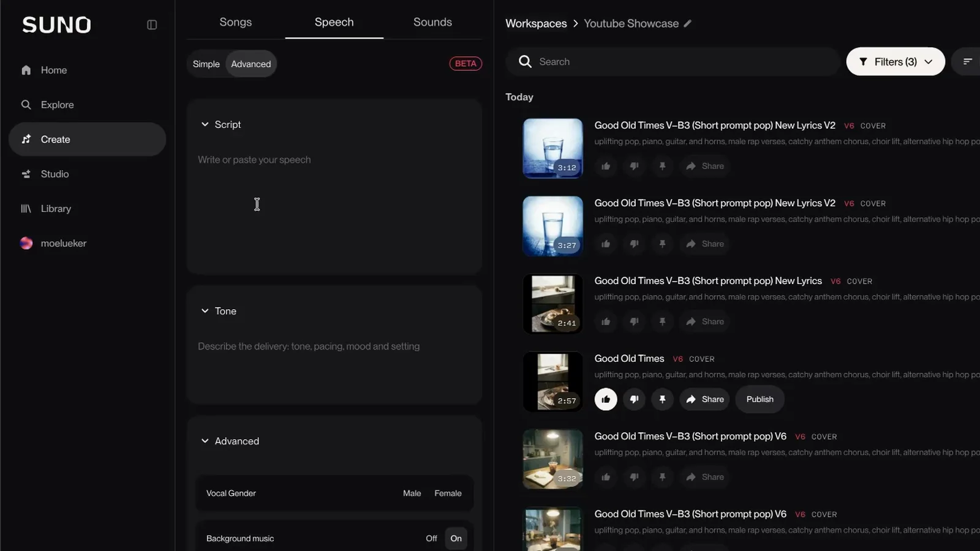Pin the 3:32 V6 song
This screenshot has height=551, width=980.
click(x=662, y=478)
